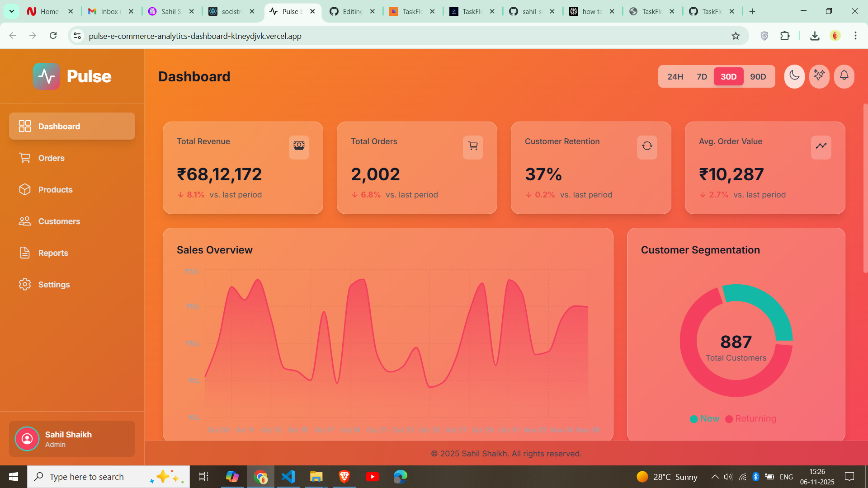This screenshot has height=488, width=868.
Task: Click the browser address bar URL
Action: point(195,36)
